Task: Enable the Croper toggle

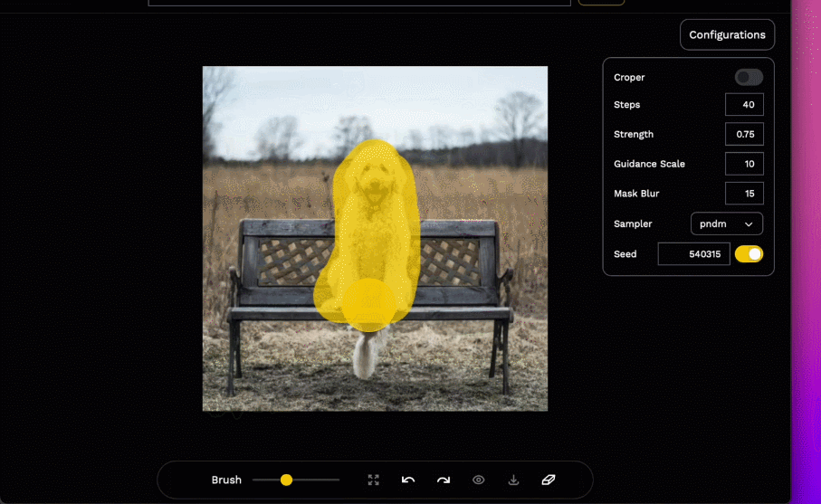Action: pyautogui.click(x=749, y=78)
